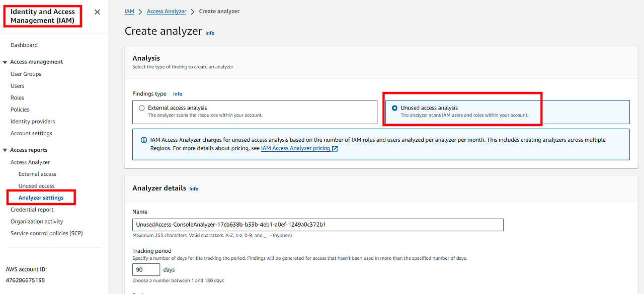The width and height of the screenshot is (644, 294).
Task: Close the IAM navigation sidebar
Action: 97,12
